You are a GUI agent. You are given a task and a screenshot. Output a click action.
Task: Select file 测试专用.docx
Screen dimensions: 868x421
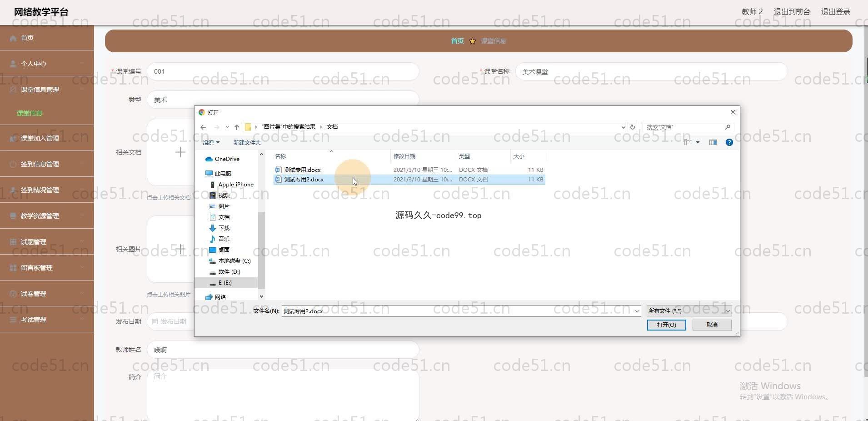click(x=409, y=170)
